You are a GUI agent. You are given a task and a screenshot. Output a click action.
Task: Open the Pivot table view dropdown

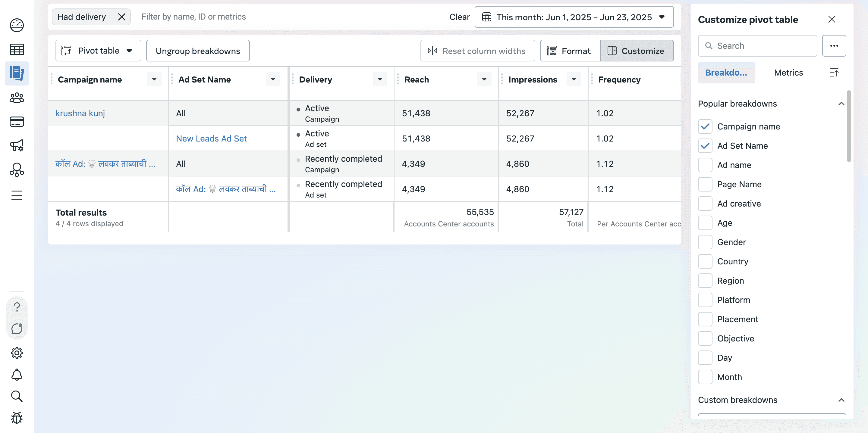[98, 51]
